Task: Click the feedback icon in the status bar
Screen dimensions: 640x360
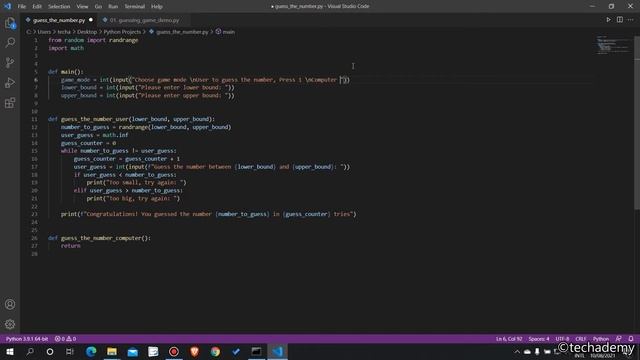Action: 619,339
